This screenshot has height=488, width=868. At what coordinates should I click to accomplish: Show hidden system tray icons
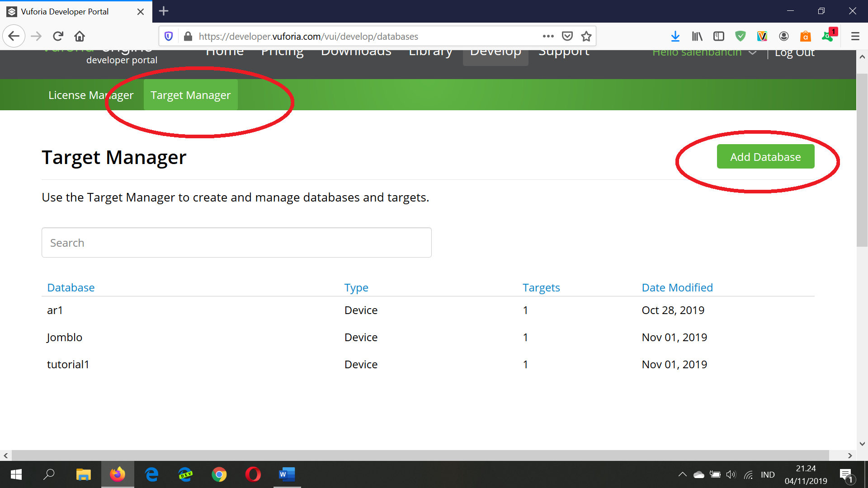[x=682, y=474]
